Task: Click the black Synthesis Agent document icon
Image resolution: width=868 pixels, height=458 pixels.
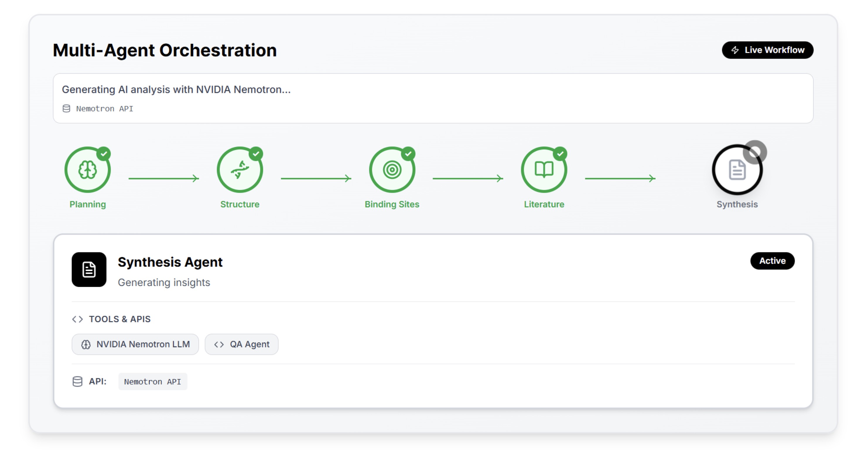Action: tap(89, 269)
